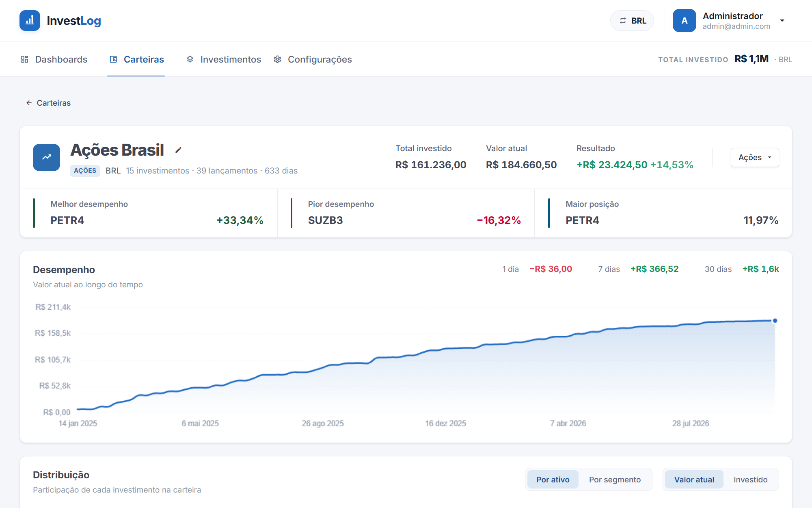Click the Desempenho section heading
This screenshot has height=508, width=812.
pos(64,270)
